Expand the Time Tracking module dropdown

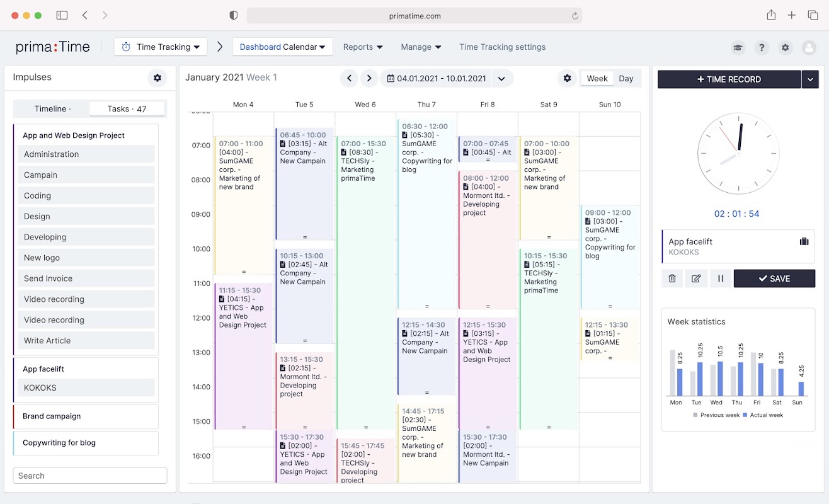[161, 47]
